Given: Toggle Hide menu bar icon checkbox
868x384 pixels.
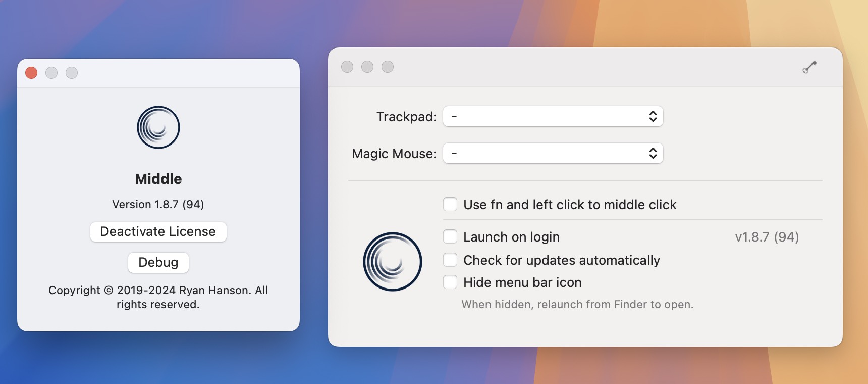Looking at the screenshot, I should 450,282.
